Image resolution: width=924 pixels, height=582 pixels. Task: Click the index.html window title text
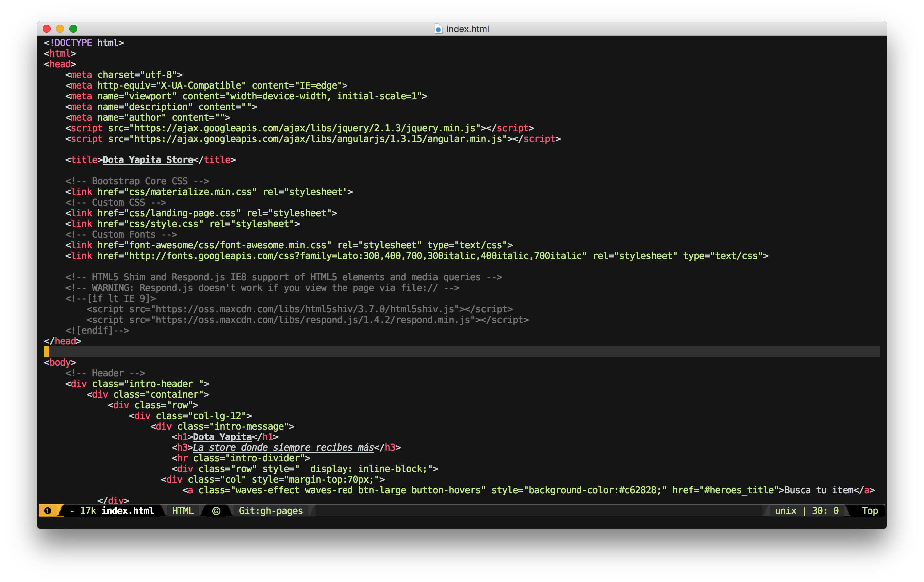[x=468, y=29]
